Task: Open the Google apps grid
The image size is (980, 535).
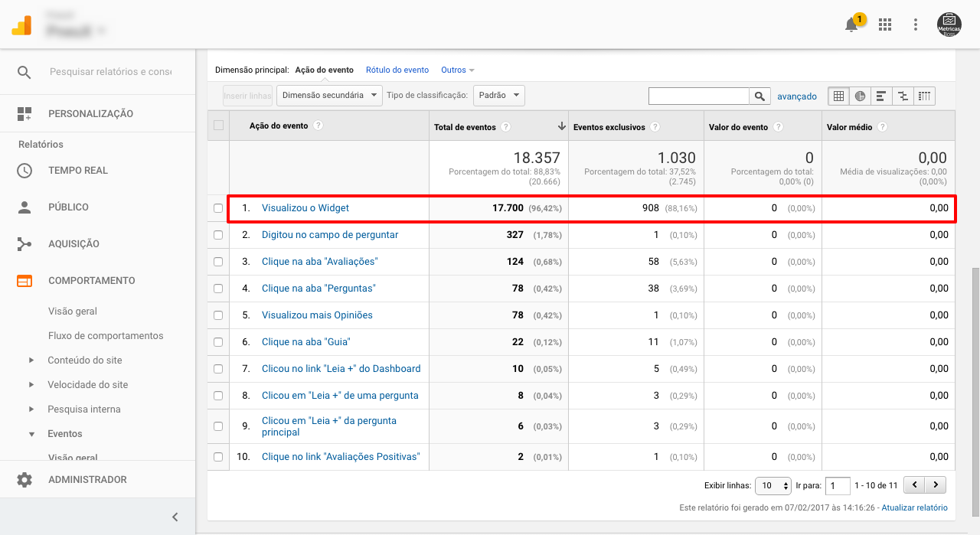Action: pos(885,24)
